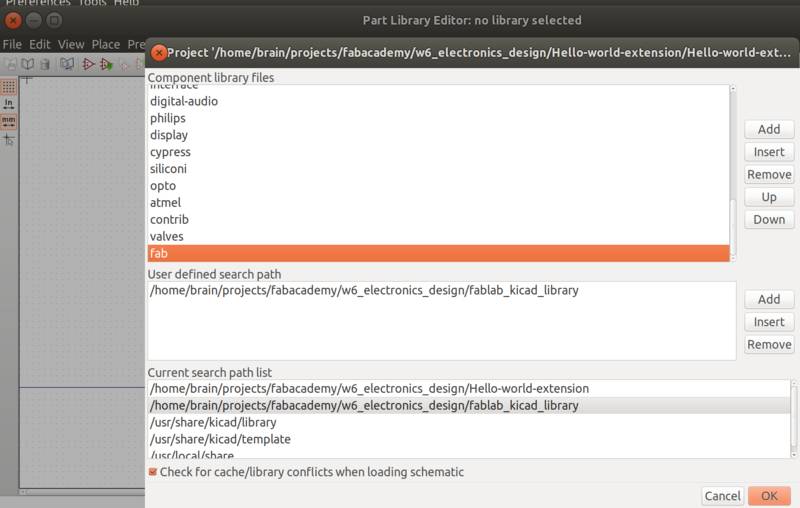Viewport: 800px width, 508px height.
Task: Select the Hello-world-extension path in current list
Action: tap(469, 389)
